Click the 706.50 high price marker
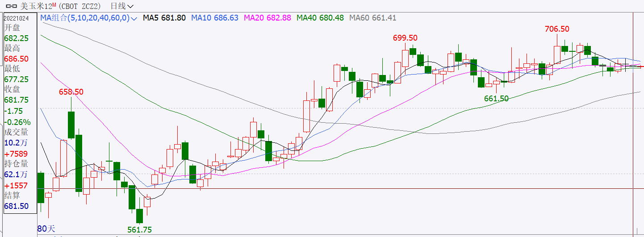The height and width of the screenshot is (237, 644). (x=557, y=29)
